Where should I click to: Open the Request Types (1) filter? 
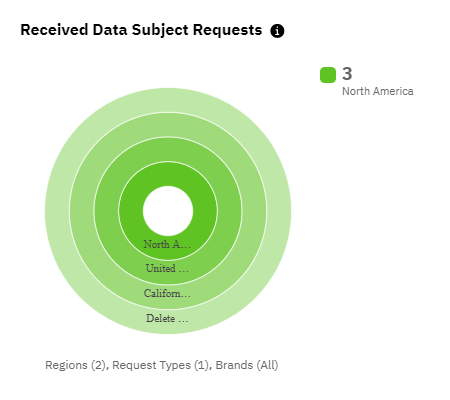coord(160,365)
